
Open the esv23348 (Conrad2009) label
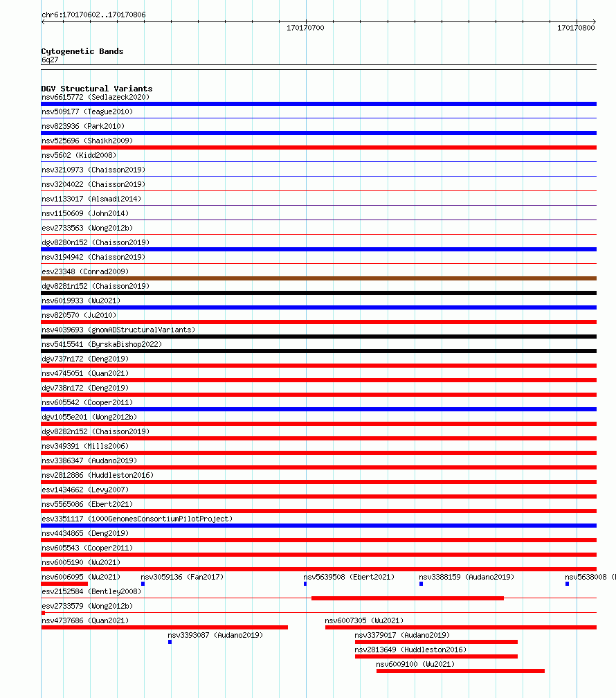(x=85, y=271)
